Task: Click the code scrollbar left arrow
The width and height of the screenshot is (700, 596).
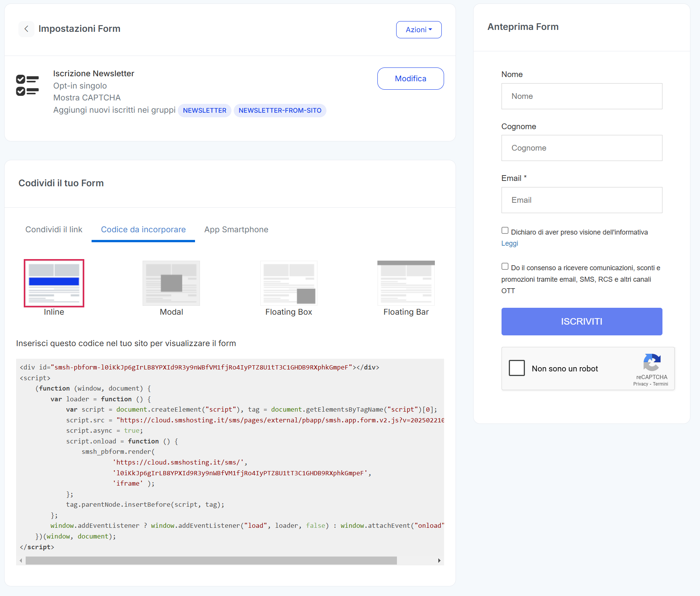Action: 21,561
